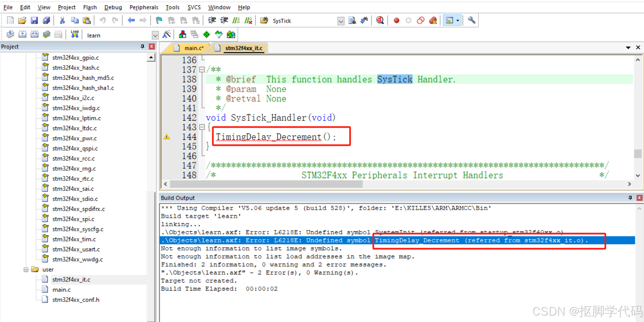Image resolution: width=644 pixels, height=322 pixels.
Task: Pin the Project panel
Action: pos(142,46)
